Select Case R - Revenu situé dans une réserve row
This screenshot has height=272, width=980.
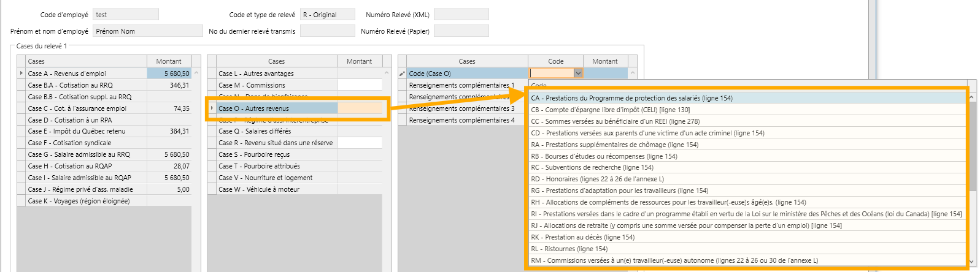click(x=295, y=143)
